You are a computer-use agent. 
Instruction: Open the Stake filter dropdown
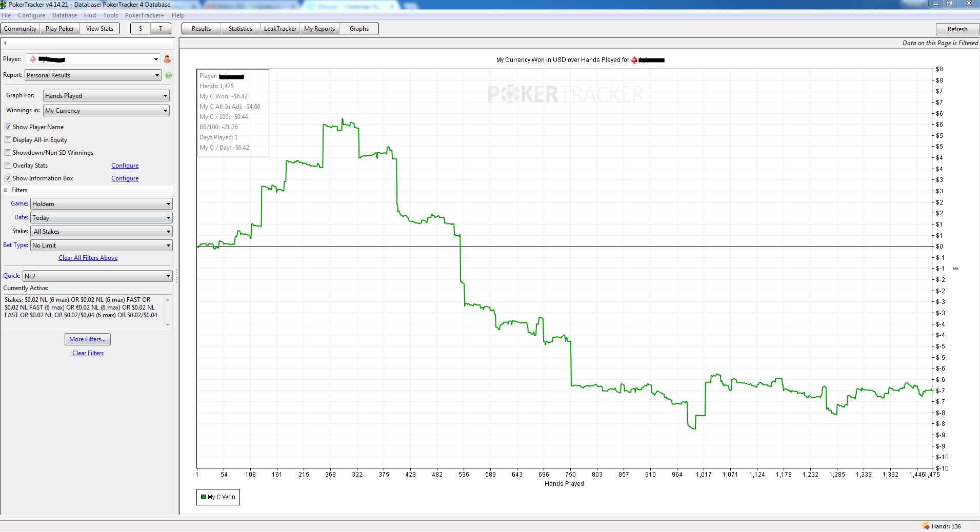102,232
